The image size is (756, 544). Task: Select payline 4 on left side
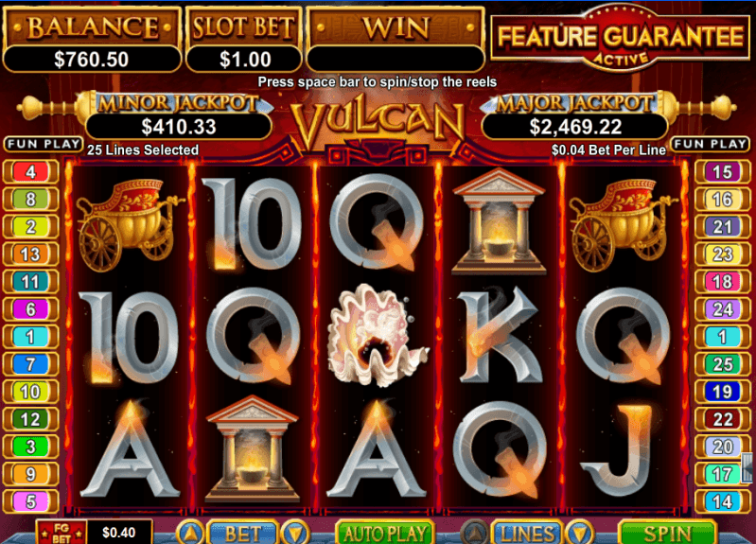(30, 171)
